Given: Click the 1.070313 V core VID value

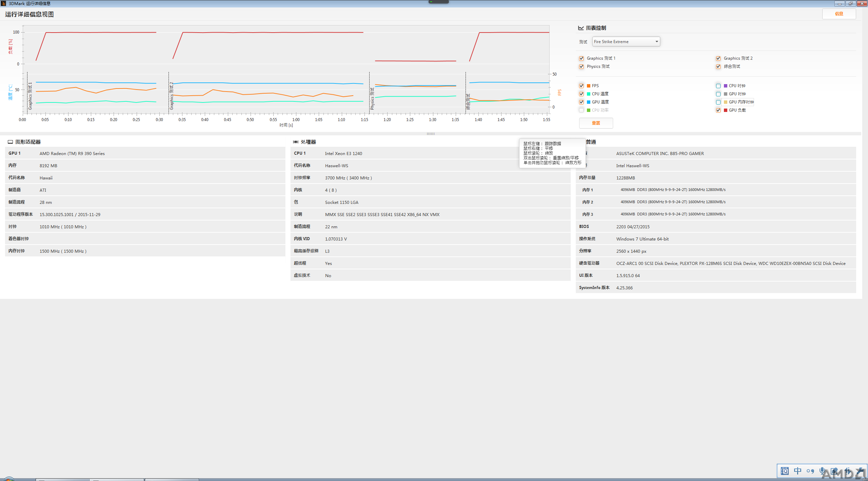Looking at the screenshot, I should [336, 239].
